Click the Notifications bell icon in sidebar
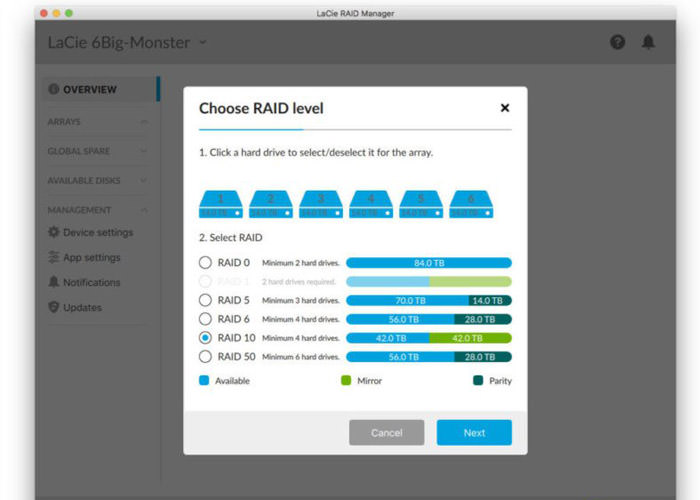The width and height of the screenshot is (700, 500). 54,282
